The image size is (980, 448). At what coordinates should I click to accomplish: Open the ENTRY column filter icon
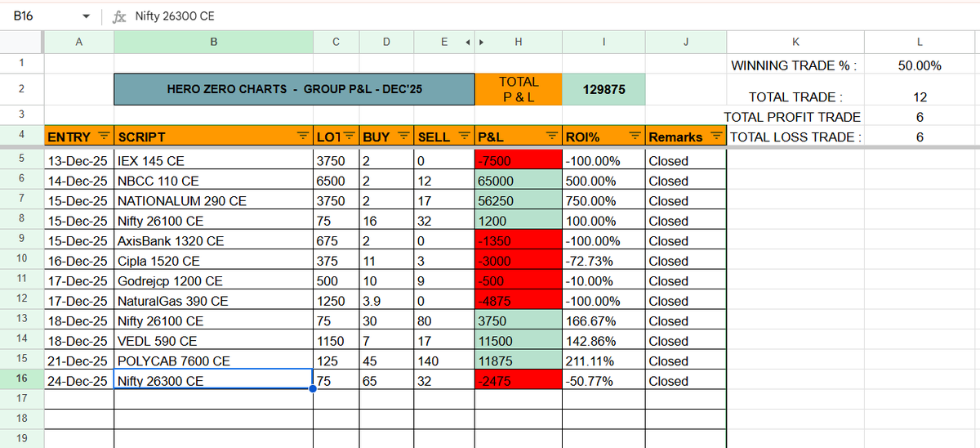(104, 137)
